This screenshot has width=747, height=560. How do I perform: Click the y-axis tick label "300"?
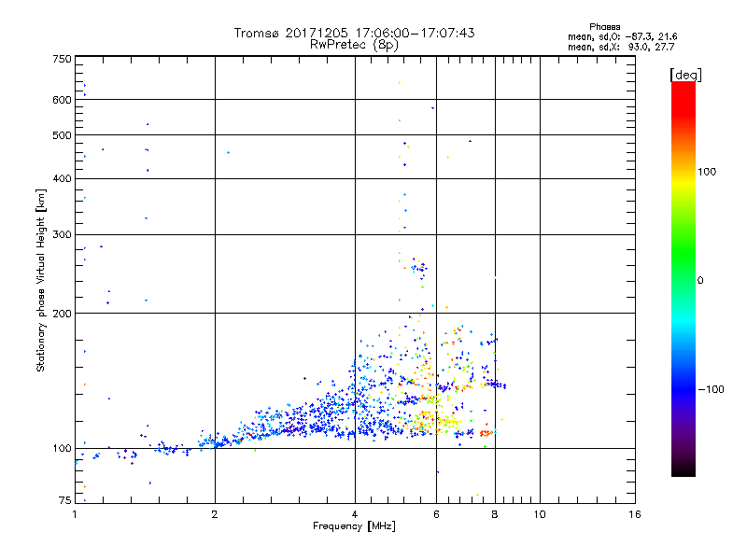(62, 234)
